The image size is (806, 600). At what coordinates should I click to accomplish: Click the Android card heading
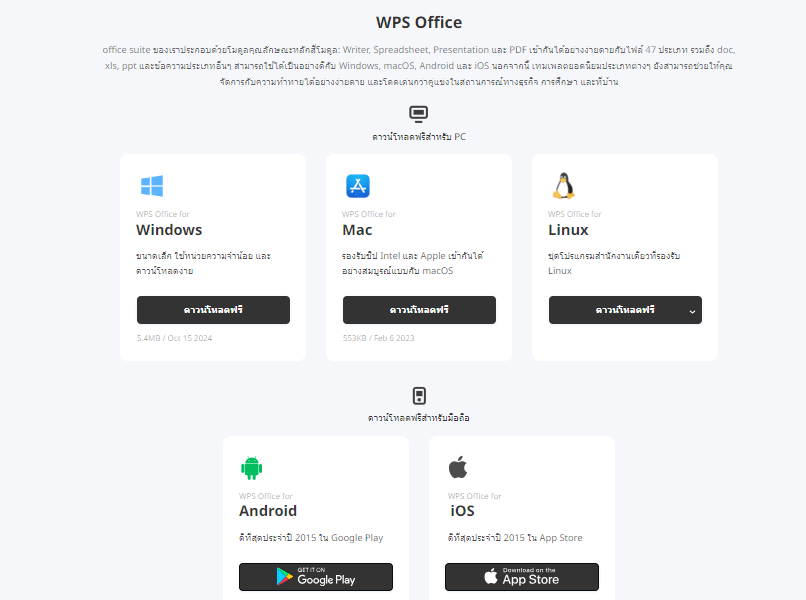pyautogui.click(x=268, y=511)
